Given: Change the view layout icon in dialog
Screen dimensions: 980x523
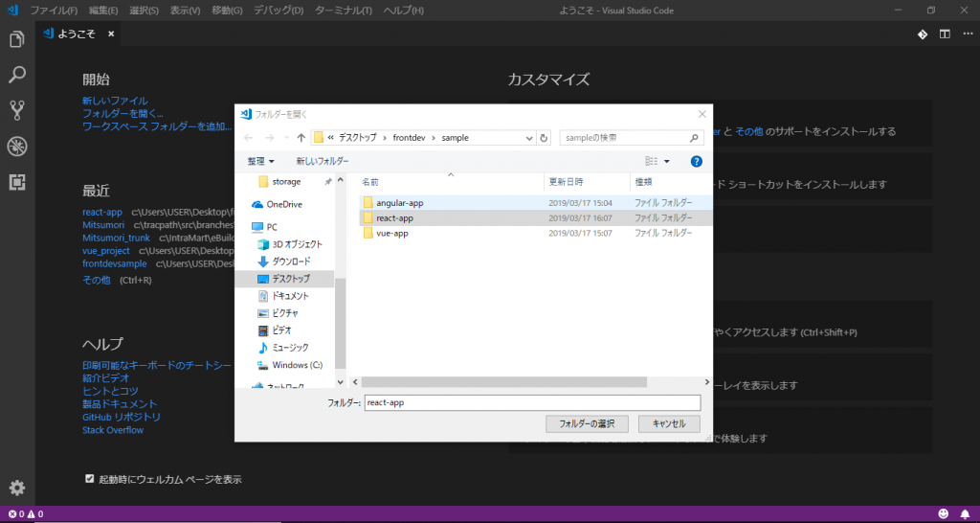Looking at the screenshot, I should pos(651,162).
